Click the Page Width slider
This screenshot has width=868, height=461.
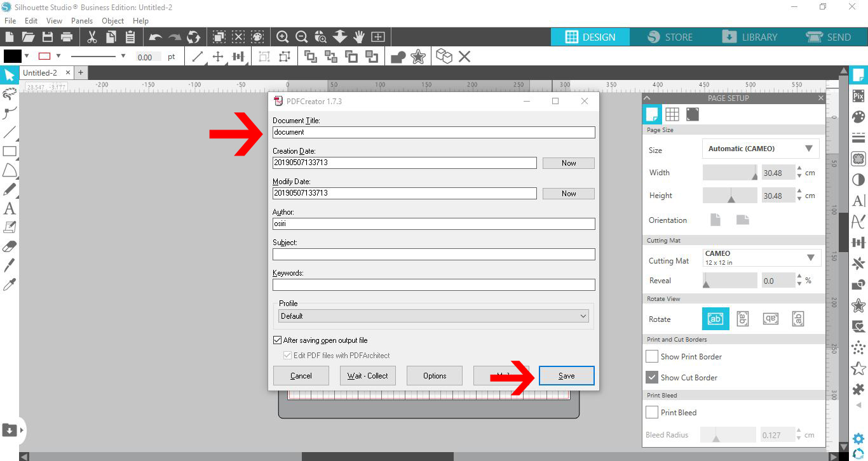click(730, 172)
